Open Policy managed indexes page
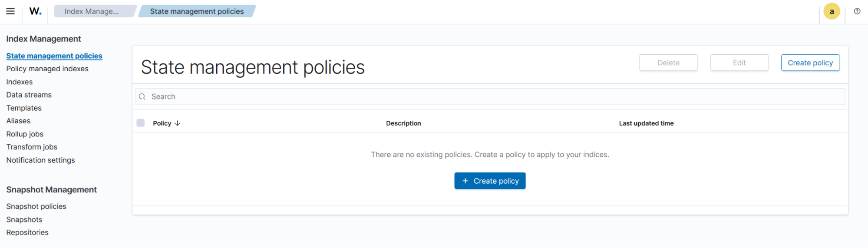The height and width of the screenshot is (248, 868). (x=47, y=69)
